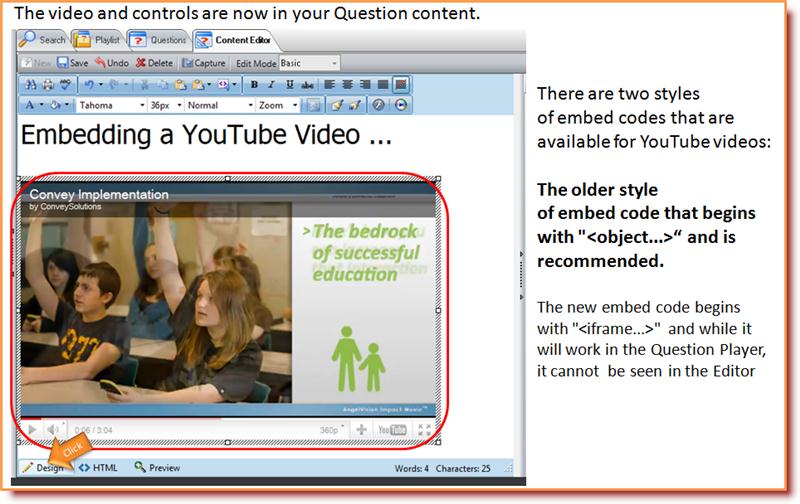
Task: Align text right
Action: click(x=365, y=85)
